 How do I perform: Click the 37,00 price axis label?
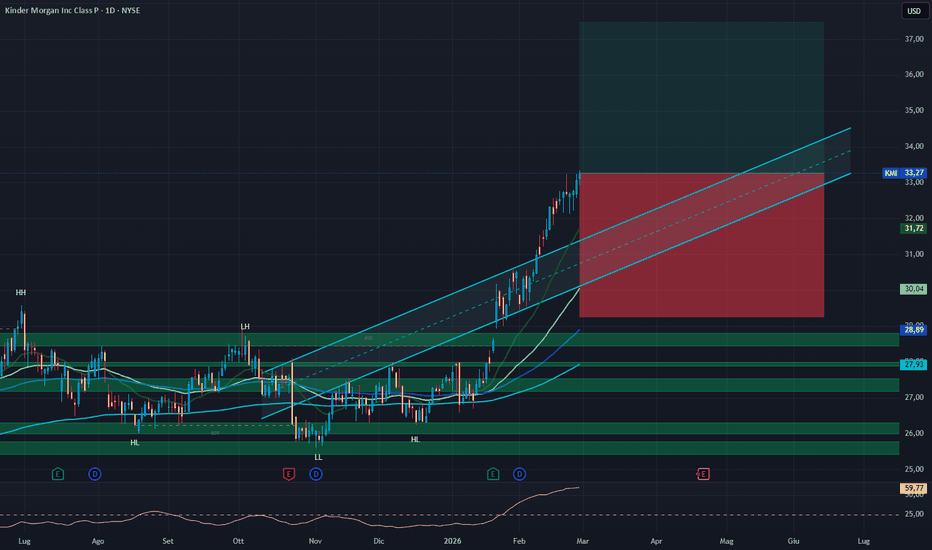pos(914,39)
